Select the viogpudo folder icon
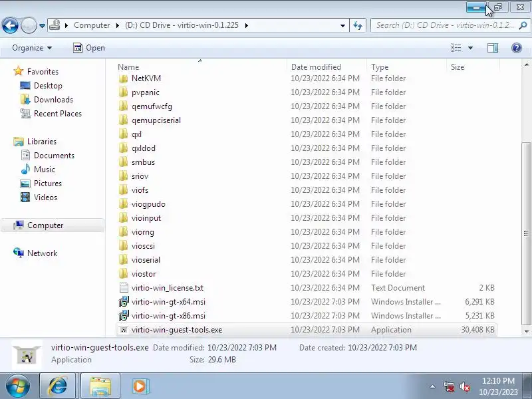Image resolution: width=532 pixels, height=399 pixels. click(x=124, y=204)
